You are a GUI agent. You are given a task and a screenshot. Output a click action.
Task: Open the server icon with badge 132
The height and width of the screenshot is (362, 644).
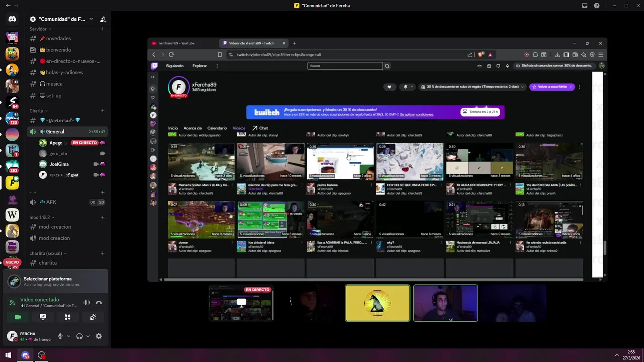12,118
